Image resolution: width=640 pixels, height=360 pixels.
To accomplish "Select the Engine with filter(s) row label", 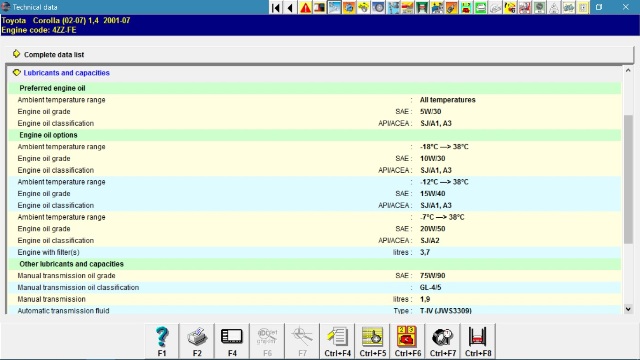I will pos(49,252).
